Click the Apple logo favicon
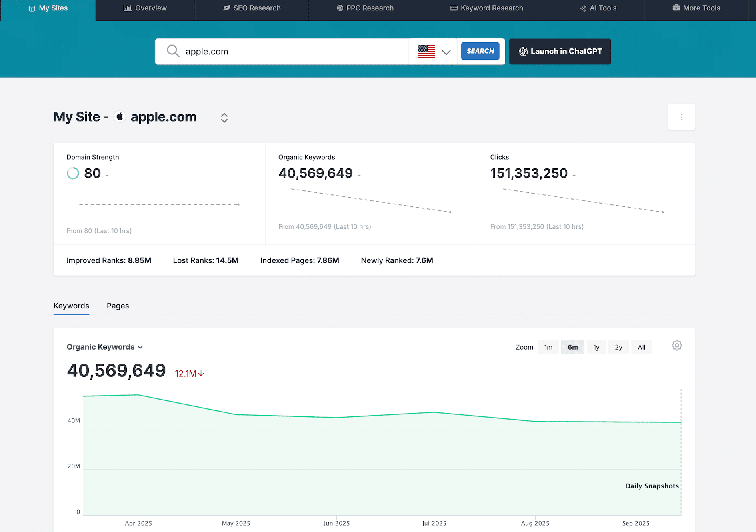The height and width of the screenshot is (532, 756). click(x=120, y=117)
